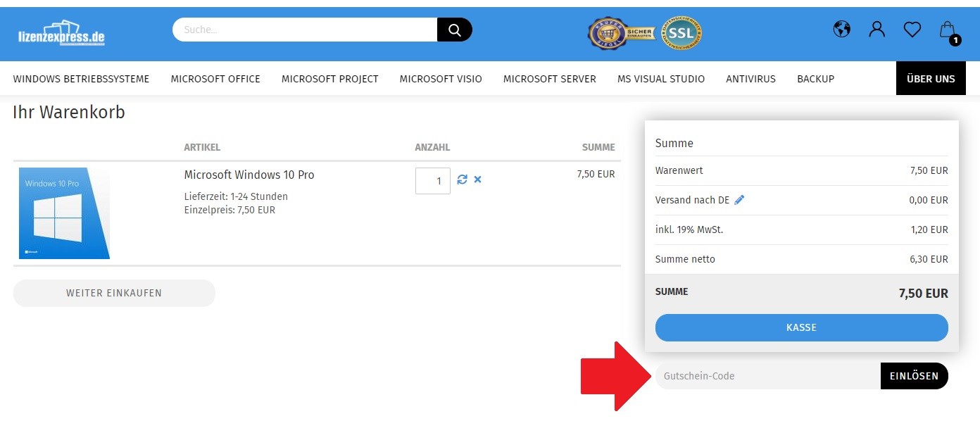Screen dimensions: 980x421
Task: Click Einlösen to redeem voucher
Action: 915,376
